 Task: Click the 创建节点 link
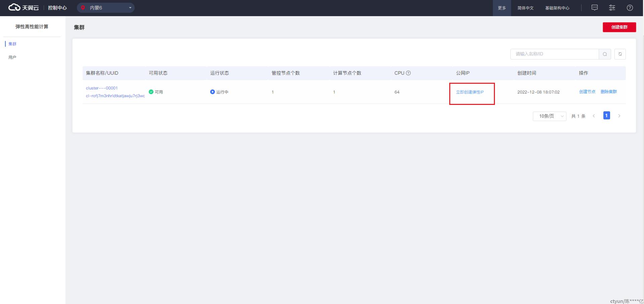coord(587,92)
